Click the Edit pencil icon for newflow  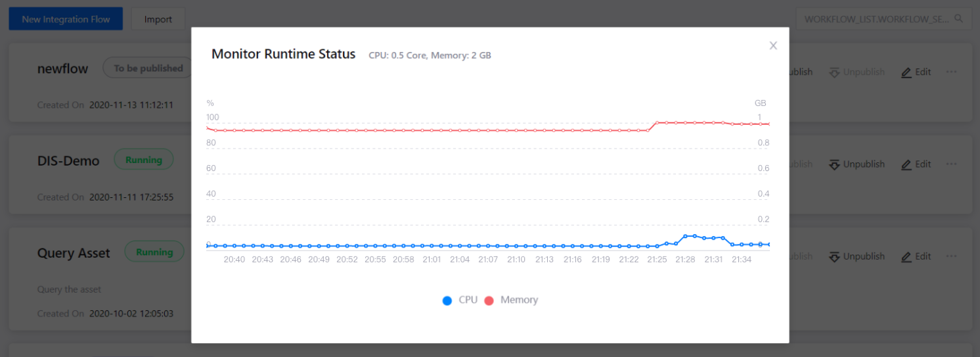point(906,72)
